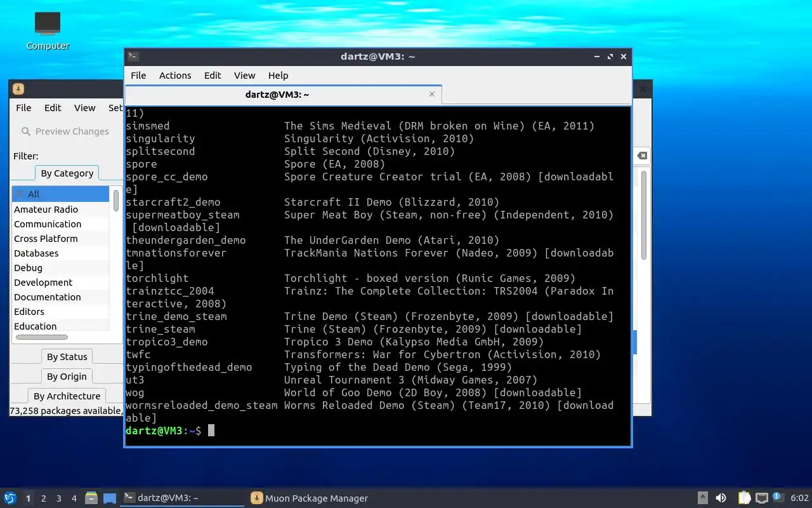The height and width of the screenshot is (508, 812).
Task: Switch Muon filter to By Category
Action: click(x=67, y=173)
